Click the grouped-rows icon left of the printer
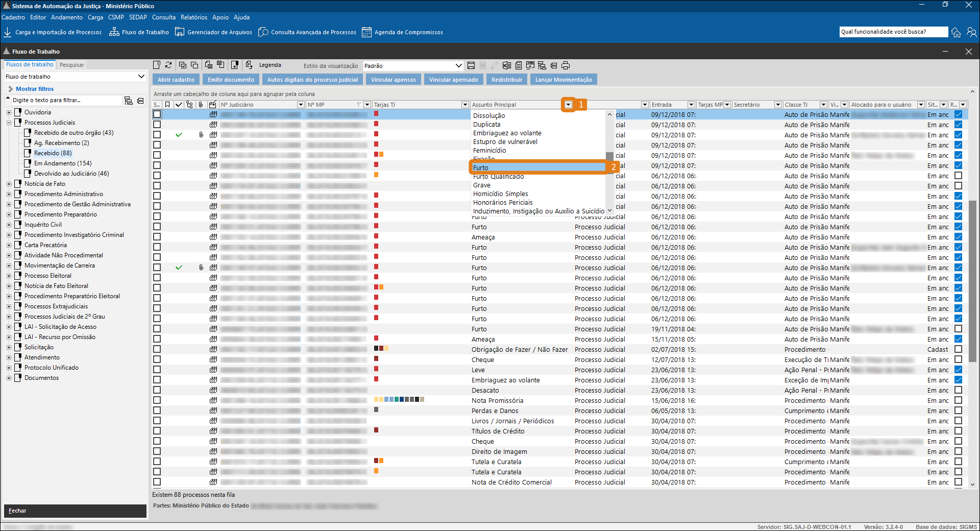The width and height of the screenshot is (980, 531). coord(554,65)
